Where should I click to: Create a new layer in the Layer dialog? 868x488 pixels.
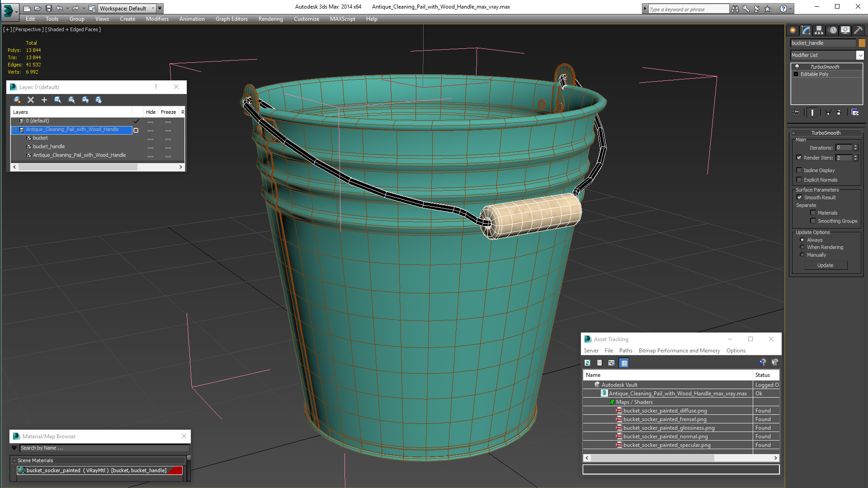coord(17,100)
